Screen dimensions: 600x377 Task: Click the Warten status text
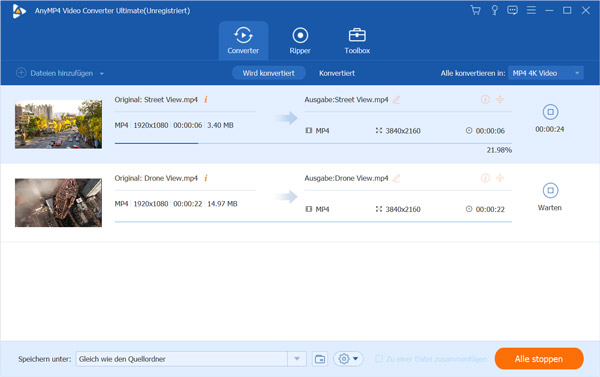(x=550, y=208)
